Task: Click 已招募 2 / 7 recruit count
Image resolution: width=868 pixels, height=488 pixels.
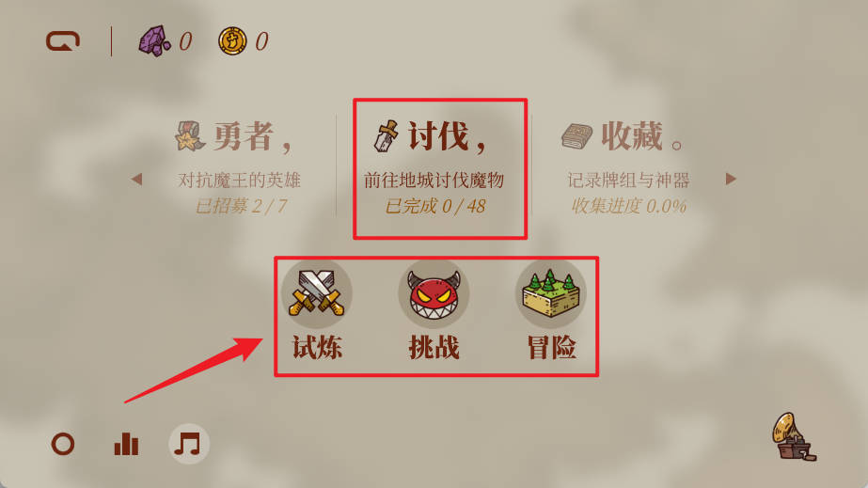Action: [241, 206]
